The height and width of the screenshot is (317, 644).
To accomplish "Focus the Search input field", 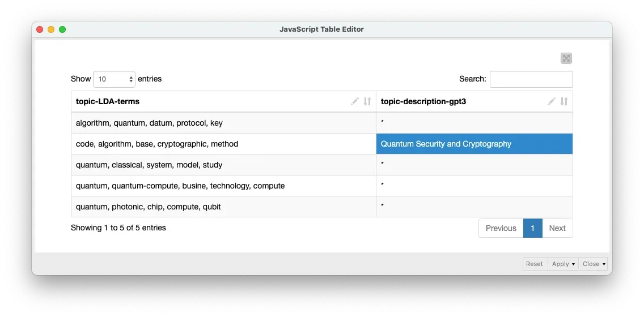I will pos(531,79).
